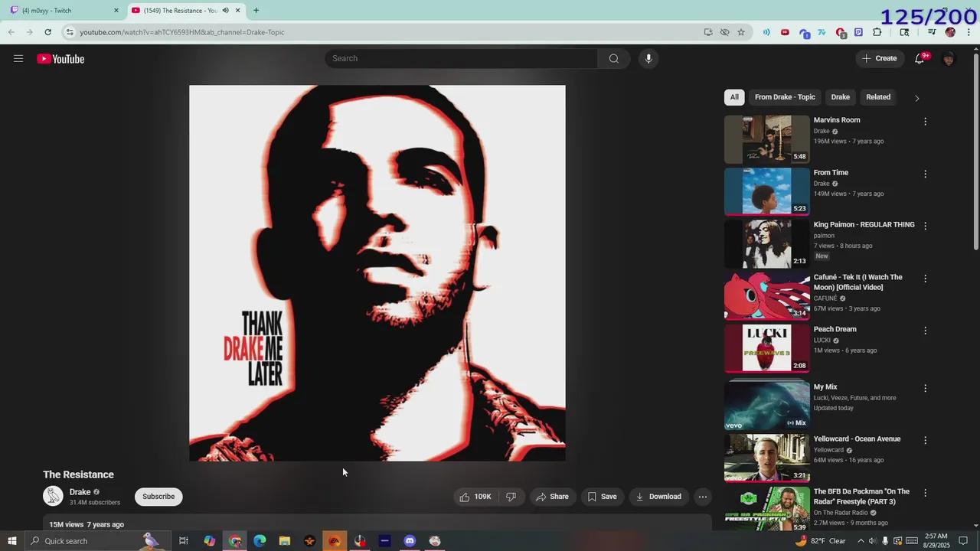This screenshot has width=980, height=551.
Task: Open Chrome extensions puzzle icon
Action: pyautogui.click(x=877, y=32)
